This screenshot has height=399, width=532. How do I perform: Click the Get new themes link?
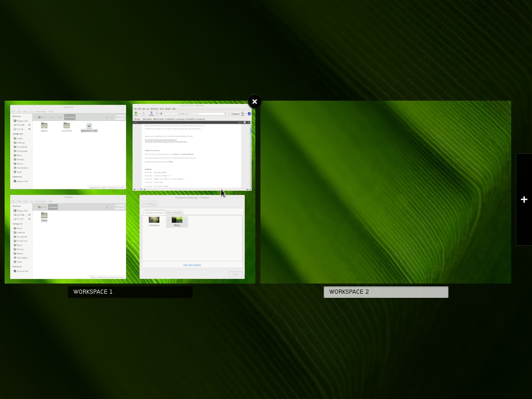pos(192,265)
